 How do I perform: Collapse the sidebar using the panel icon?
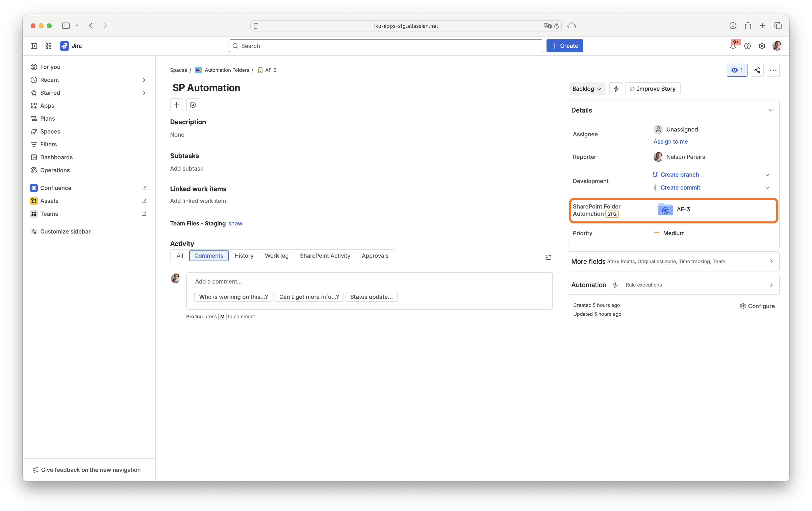tap(33, 46)
